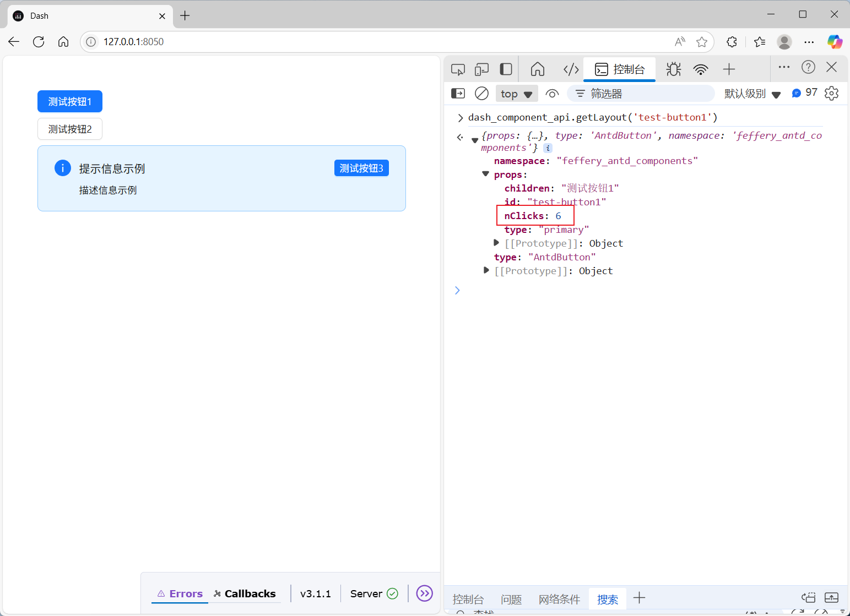Open the top context dropdown

(x=517, y=94)
